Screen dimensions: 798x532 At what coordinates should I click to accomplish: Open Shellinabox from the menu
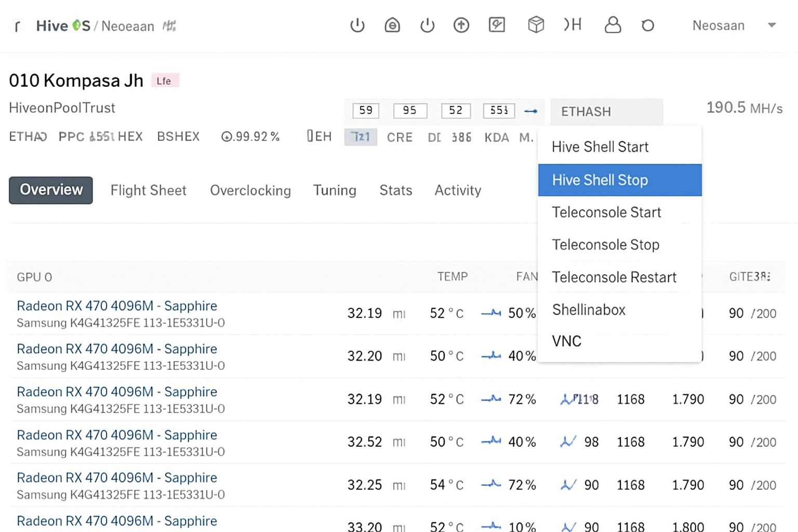620,310
